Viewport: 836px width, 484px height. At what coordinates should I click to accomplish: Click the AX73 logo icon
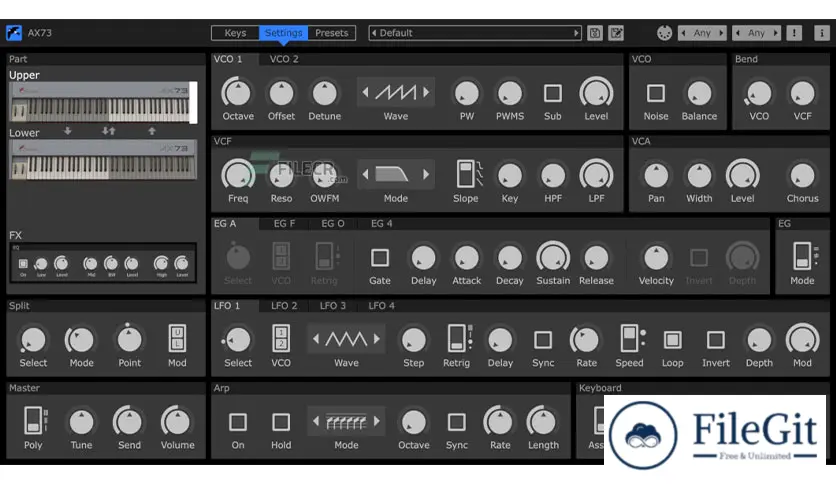[14, 33]
